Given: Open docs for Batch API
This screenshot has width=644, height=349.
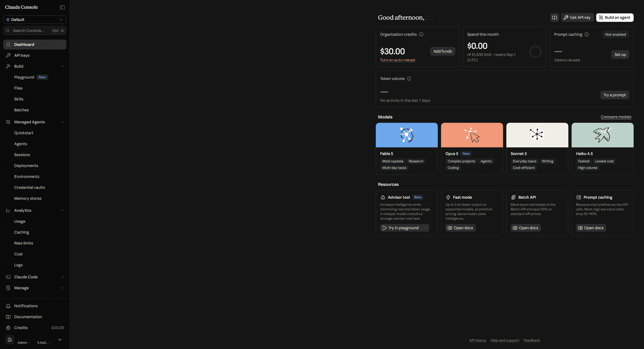Looking at the screenshot, I should (x=526, y=228).
